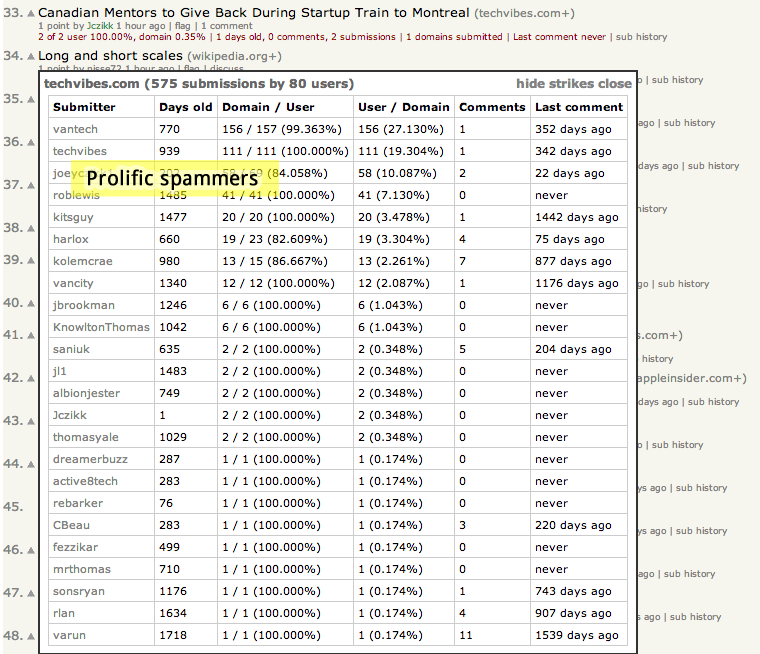Open submitter active8tech
760x654 pixels.
[x=85, y=481]
